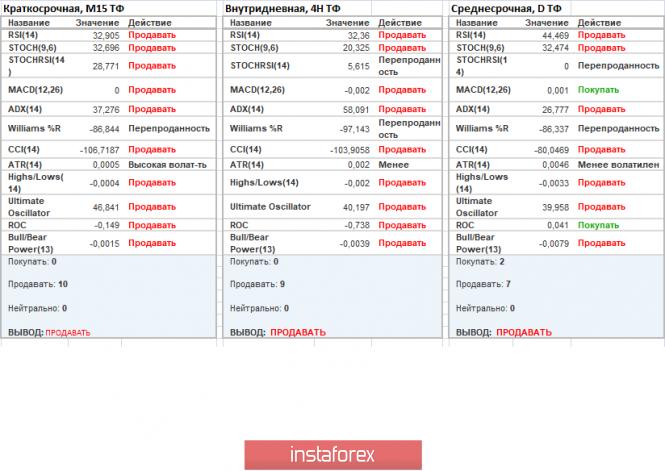Screen dimensions: 665x471
Task: Click ATR(14) value 0,0046
Action: [x=555, y=165]
